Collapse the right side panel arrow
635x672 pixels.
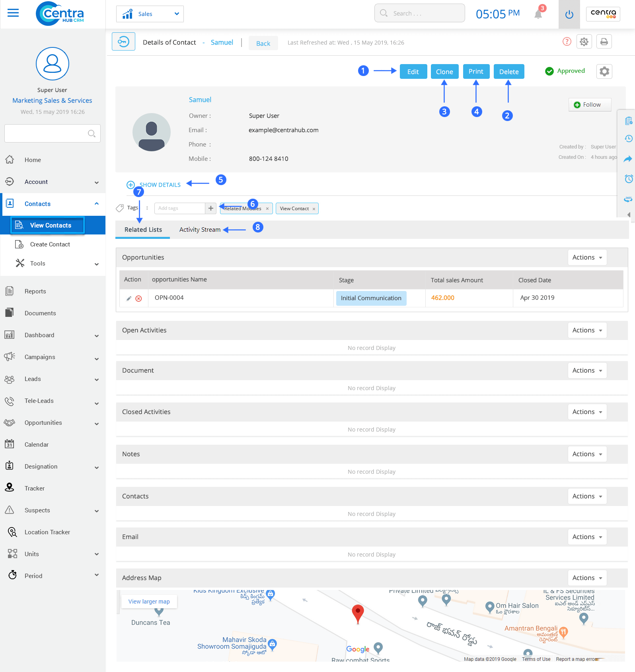629,215
